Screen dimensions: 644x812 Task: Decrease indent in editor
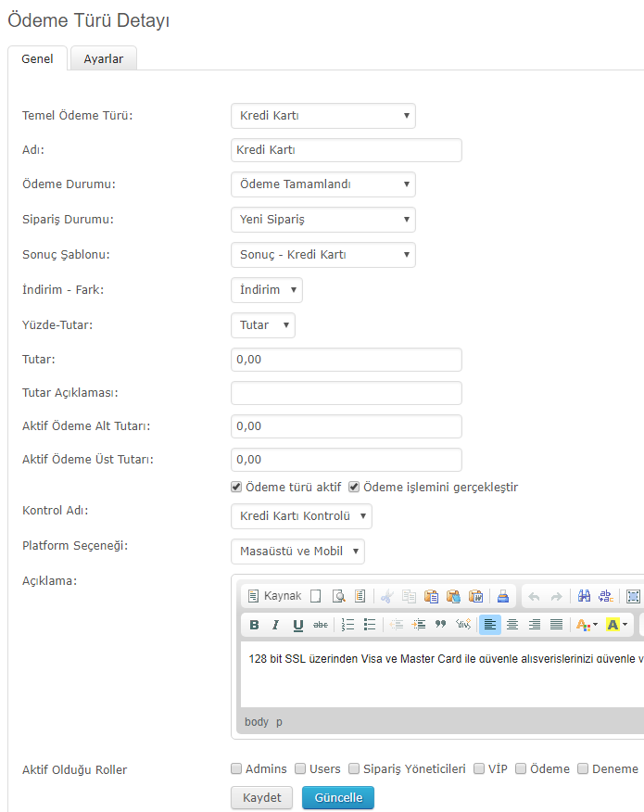point(397,625)
